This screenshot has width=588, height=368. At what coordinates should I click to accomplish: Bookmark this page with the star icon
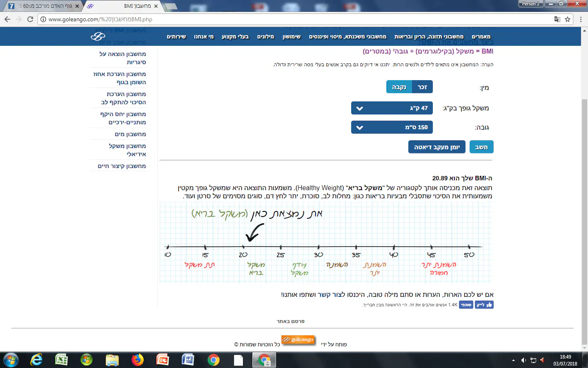pos(568,19)
